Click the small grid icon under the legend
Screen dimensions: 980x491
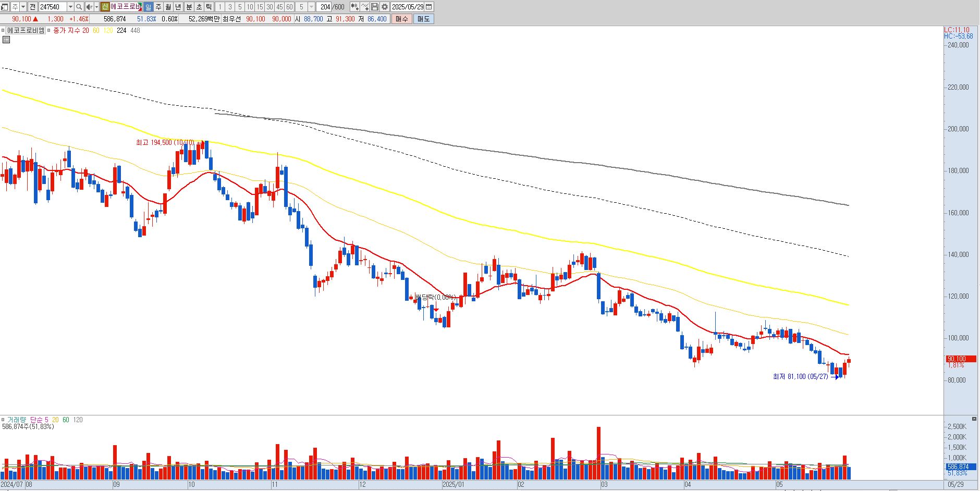pyautogui.click(x=6, y=39)
